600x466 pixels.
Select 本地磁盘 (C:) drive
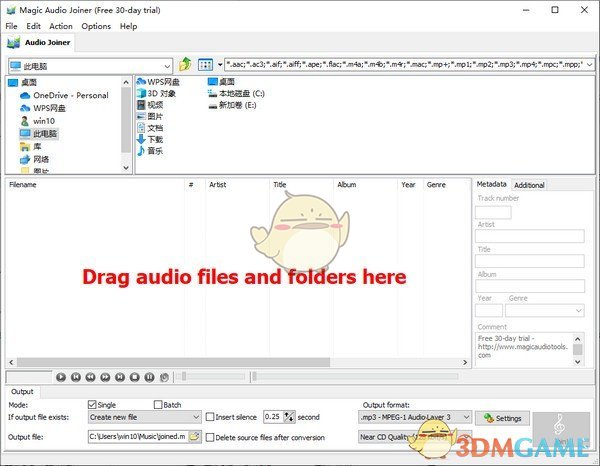point(236,93)
